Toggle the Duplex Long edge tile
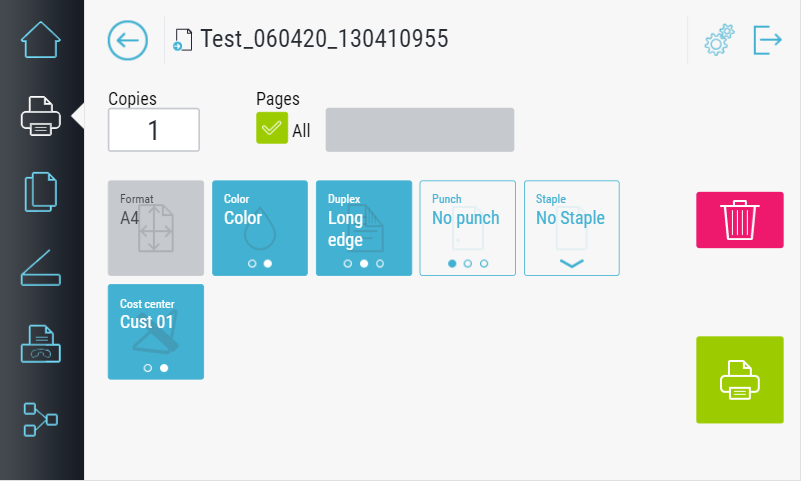 pyautogui.click(x=364, y=228)
